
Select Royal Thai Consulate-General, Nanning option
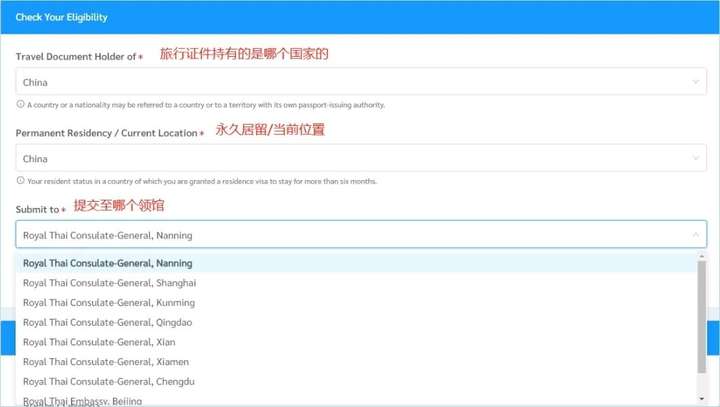(356, 263)
